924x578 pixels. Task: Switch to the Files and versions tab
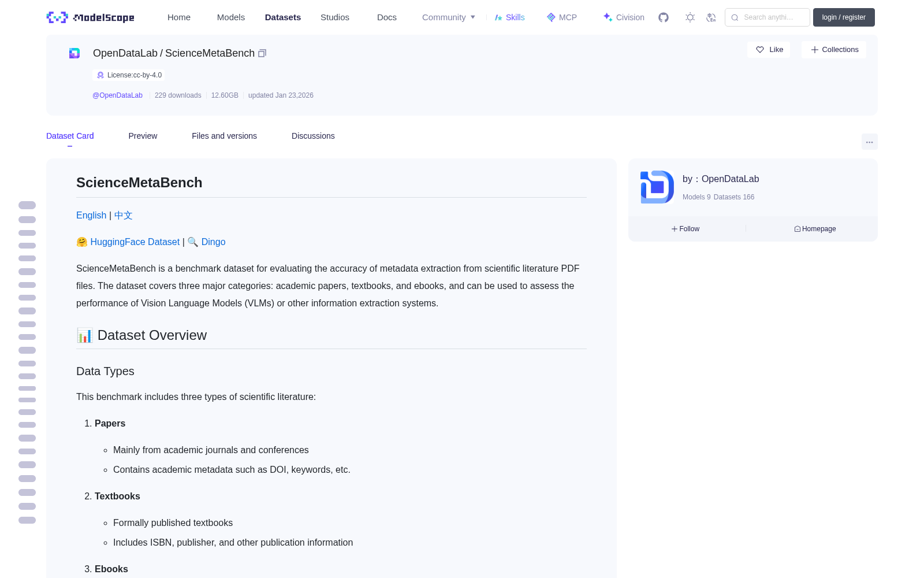click(224, 136)
